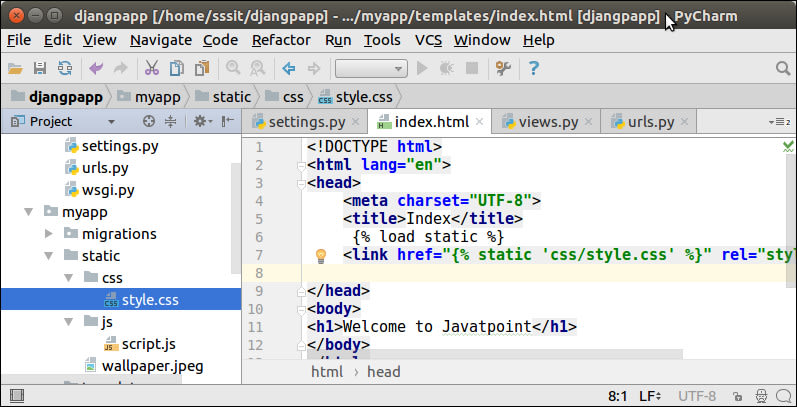This screenshot has height=407, width=797.
Task: Click the Cut scissors icon
Action: [x=151, y=69]
